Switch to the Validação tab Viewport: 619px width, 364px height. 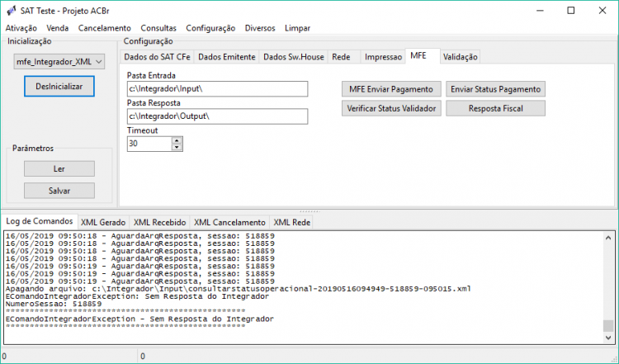461,57
